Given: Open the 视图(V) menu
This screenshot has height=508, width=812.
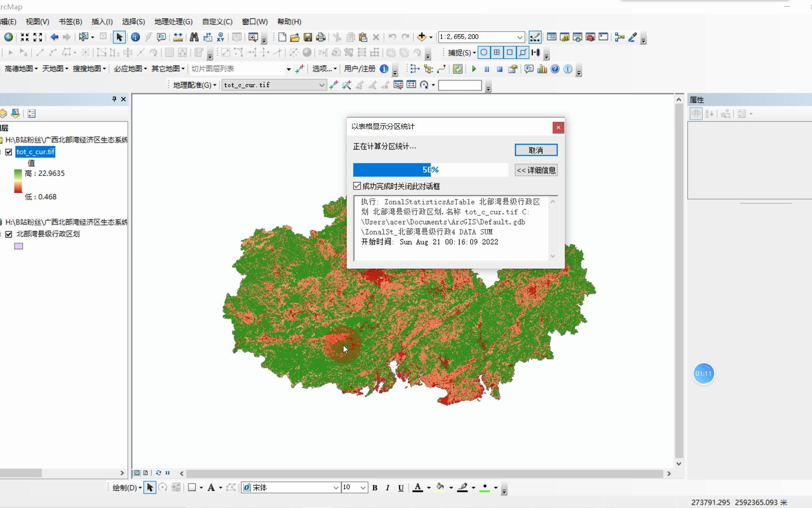Looking at the screenshot, I should 38,22.
